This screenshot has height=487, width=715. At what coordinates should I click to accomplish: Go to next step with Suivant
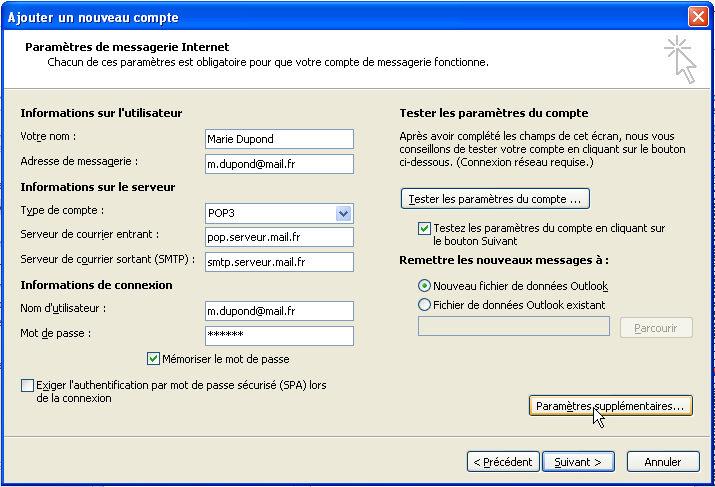point(578,462)
